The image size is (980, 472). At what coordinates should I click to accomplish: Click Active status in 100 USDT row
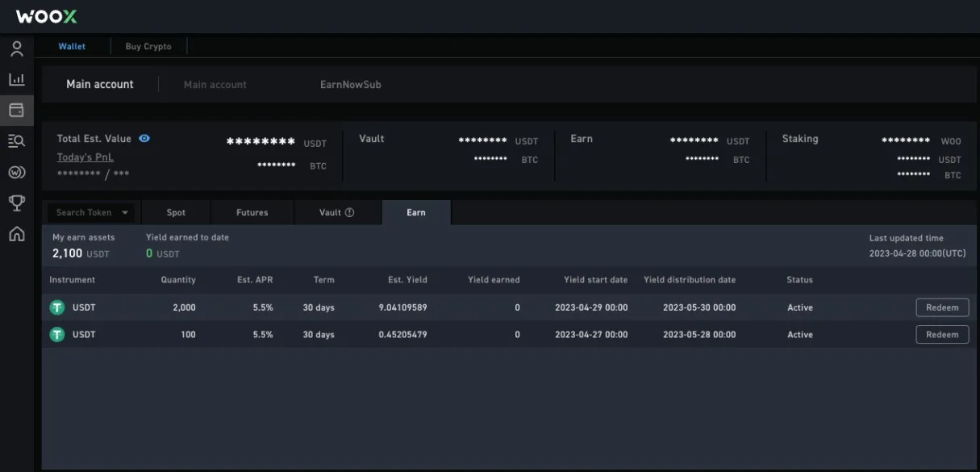(800, 334)
